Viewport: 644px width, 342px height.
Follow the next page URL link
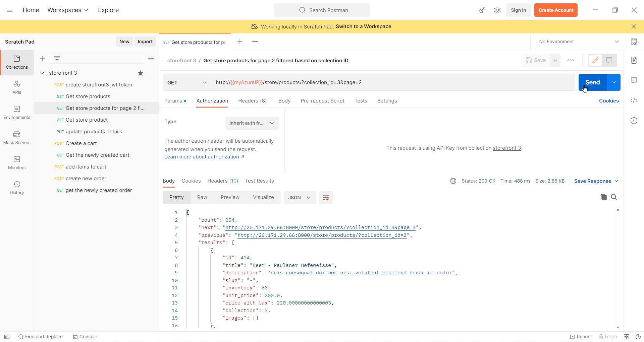[321, 227]
